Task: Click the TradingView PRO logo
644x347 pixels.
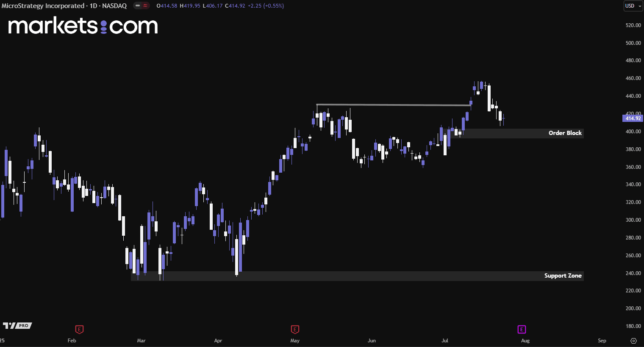Action: point(17,325)
